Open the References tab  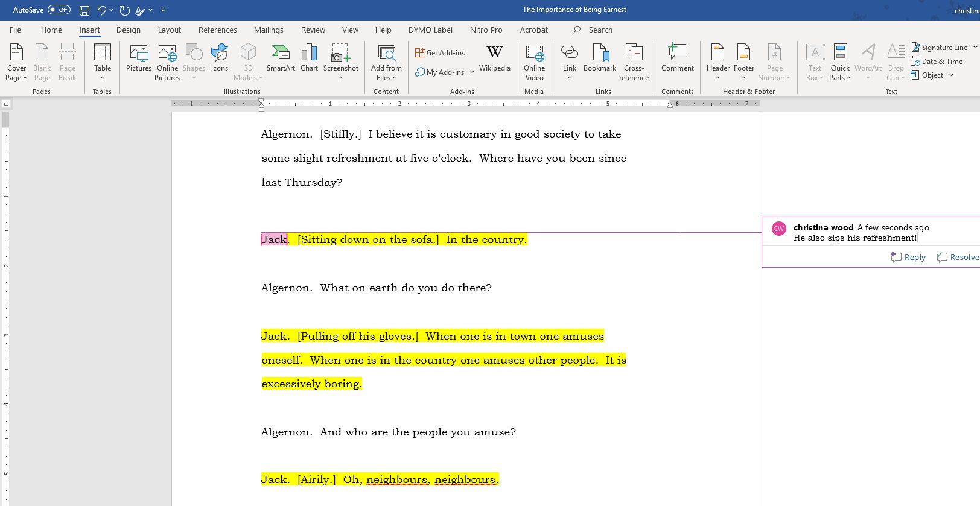tap(217, 30)
